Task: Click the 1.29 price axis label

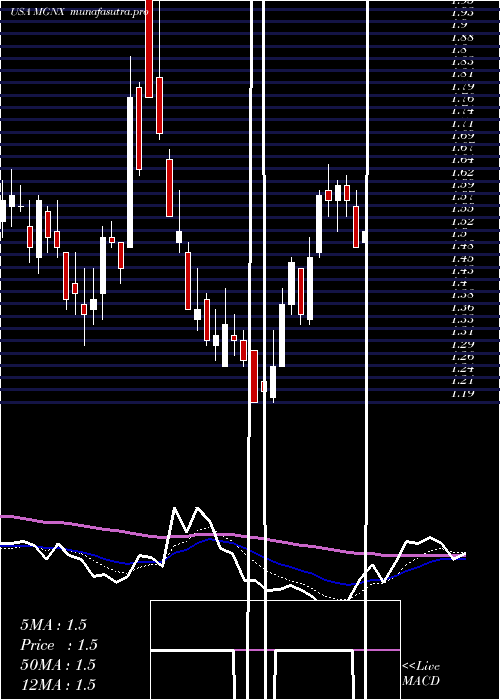Action: point(462,344)
